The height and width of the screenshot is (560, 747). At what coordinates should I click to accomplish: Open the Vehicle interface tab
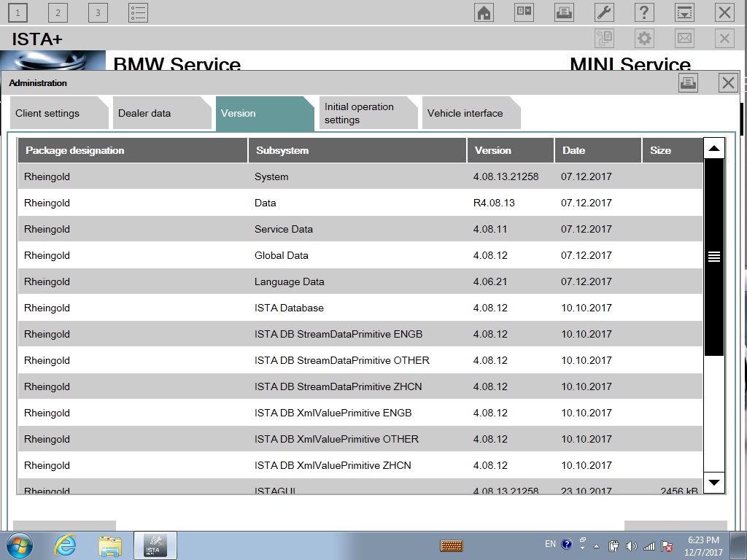click(x=471, y=113)
